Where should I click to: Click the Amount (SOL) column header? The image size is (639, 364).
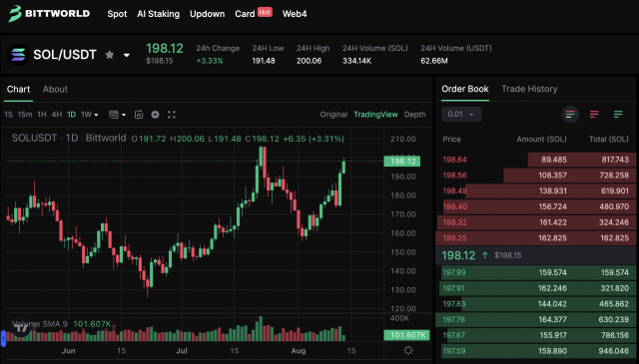541,140
